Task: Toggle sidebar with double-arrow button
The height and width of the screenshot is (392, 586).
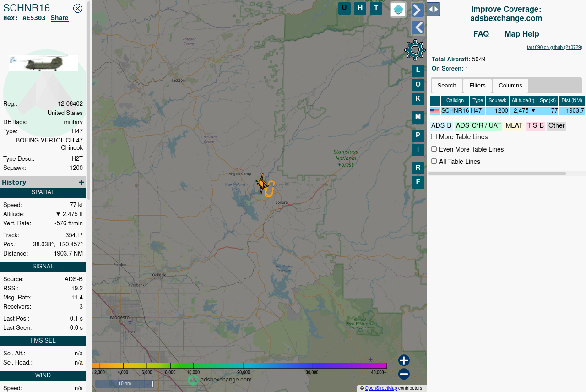Action: point(433,9)
